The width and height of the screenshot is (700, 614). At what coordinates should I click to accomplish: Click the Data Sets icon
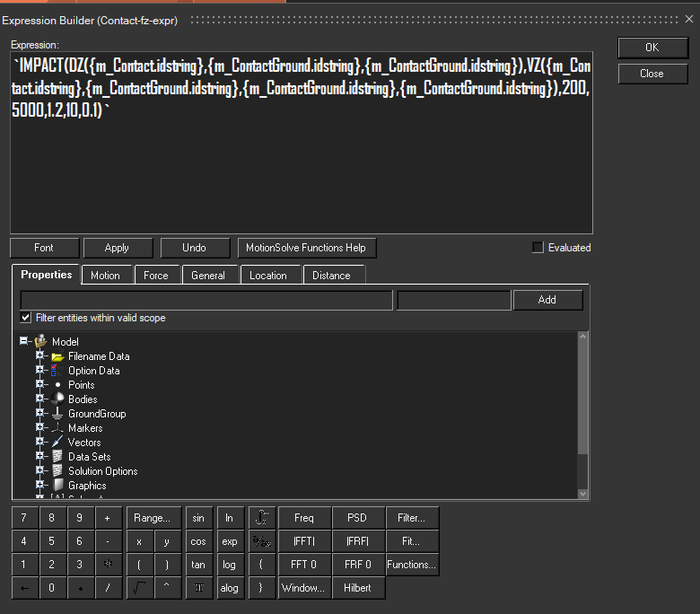tap(57, 456)
